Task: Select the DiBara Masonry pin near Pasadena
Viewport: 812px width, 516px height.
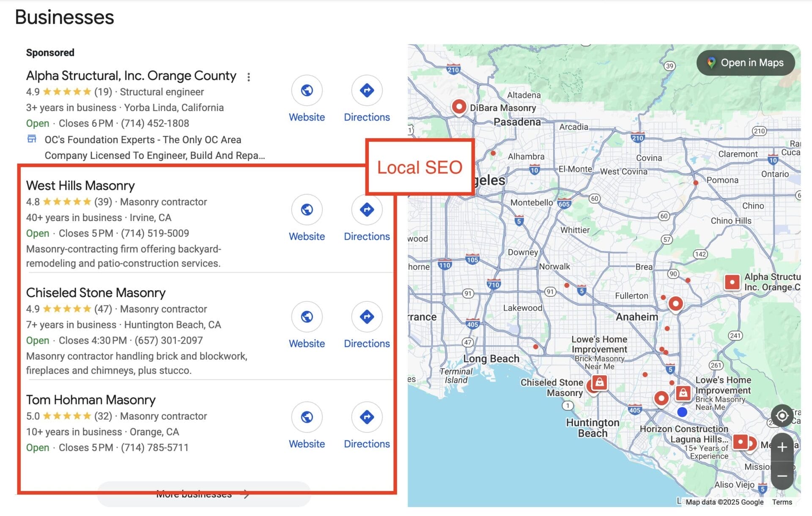Action: 459,108
